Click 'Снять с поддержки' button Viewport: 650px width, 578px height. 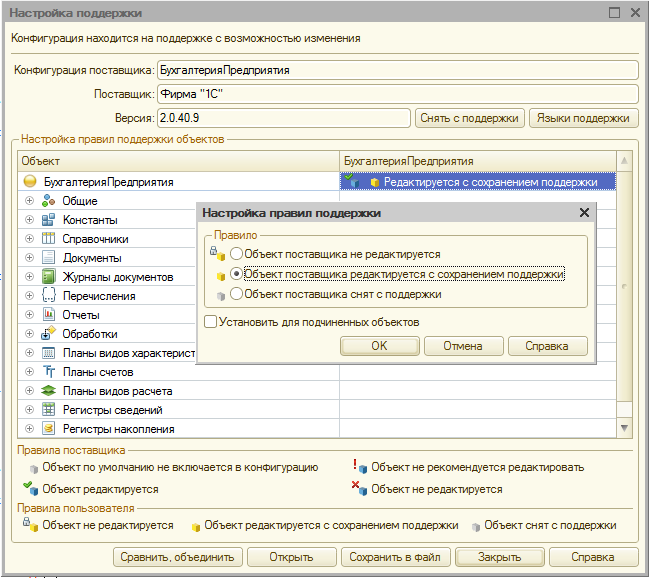pos(470,118)
